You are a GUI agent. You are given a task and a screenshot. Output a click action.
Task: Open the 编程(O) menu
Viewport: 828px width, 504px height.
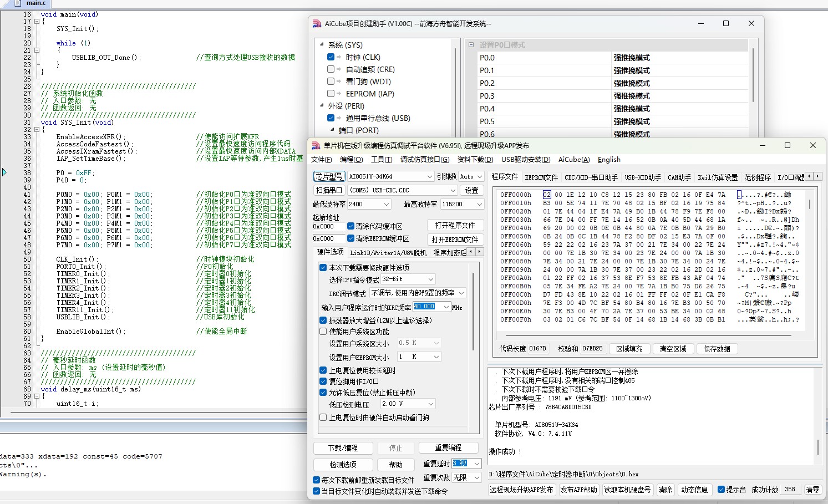pyautogui.click(x=352, y=160)
